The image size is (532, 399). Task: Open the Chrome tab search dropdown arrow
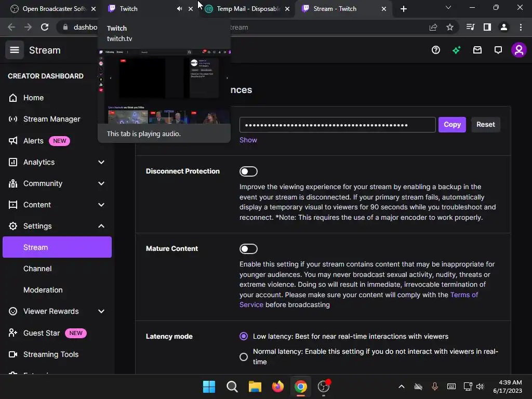(448, 7)
